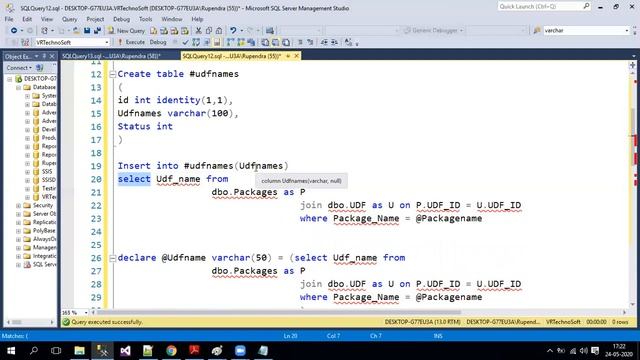
Task: Open Windows Start menu
Action: (x=11, y=351)
